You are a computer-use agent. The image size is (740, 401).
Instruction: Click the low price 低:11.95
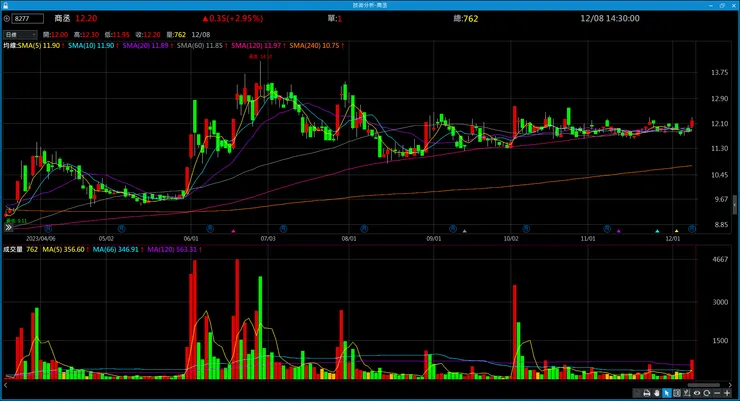click(117, 35)
